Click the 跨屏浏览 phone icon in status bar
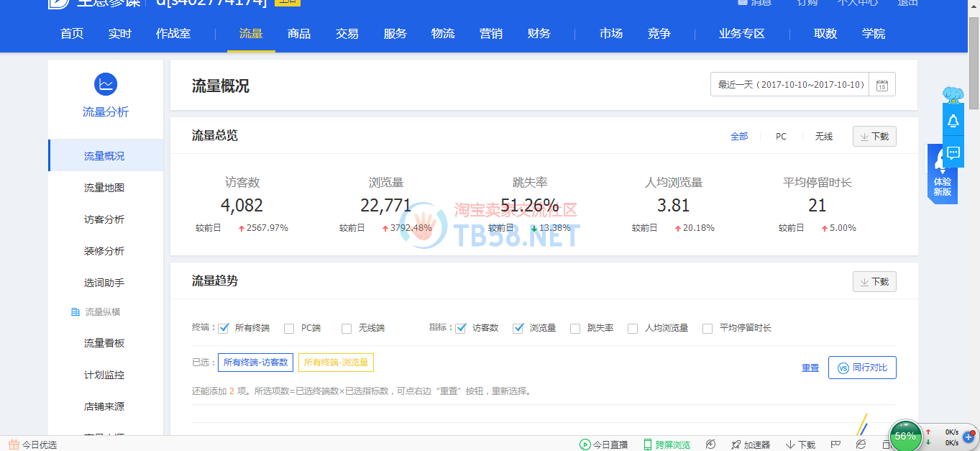This screenshot has width=980, height=451. [648, 445]
